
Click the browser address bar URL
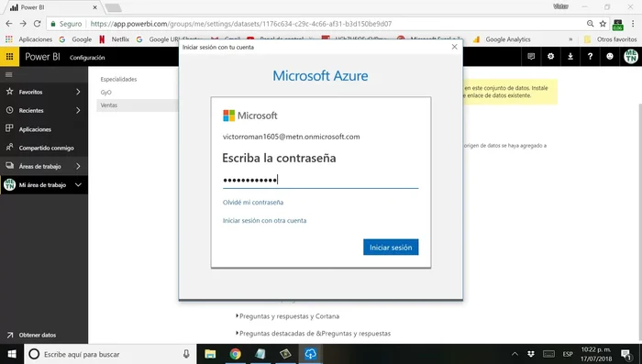click(240, 24)
